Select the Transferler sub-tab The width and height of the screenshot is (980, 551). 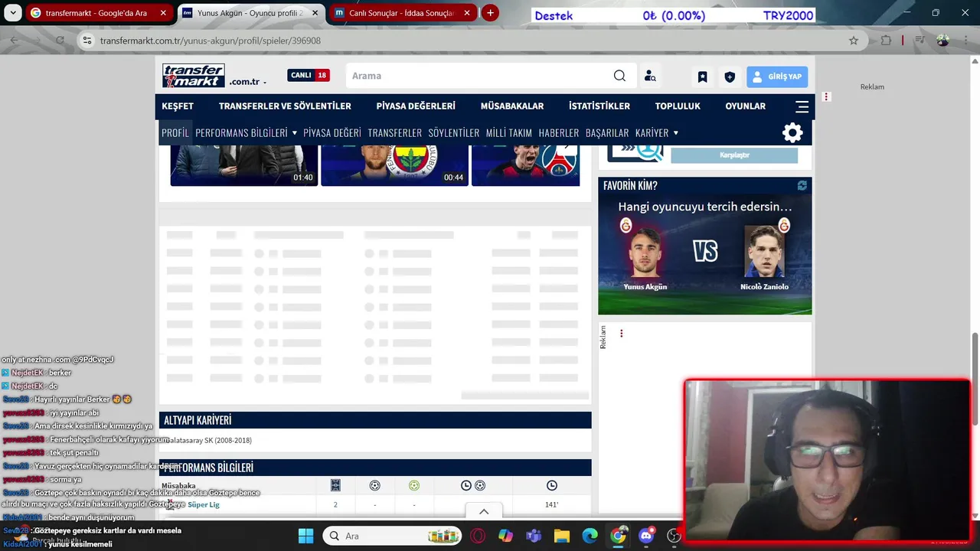395,133
